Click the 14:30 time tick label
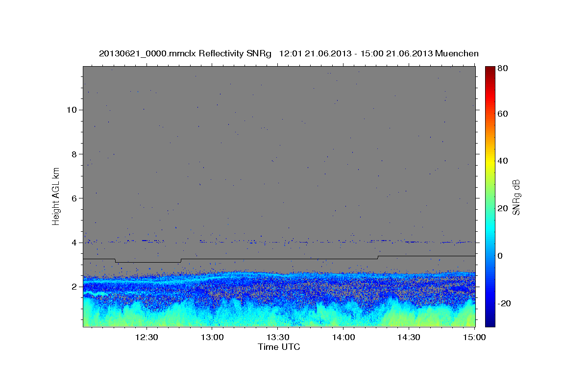Image resolution: width=588 pixels, height=392 pixels. (x=409, y=338)
